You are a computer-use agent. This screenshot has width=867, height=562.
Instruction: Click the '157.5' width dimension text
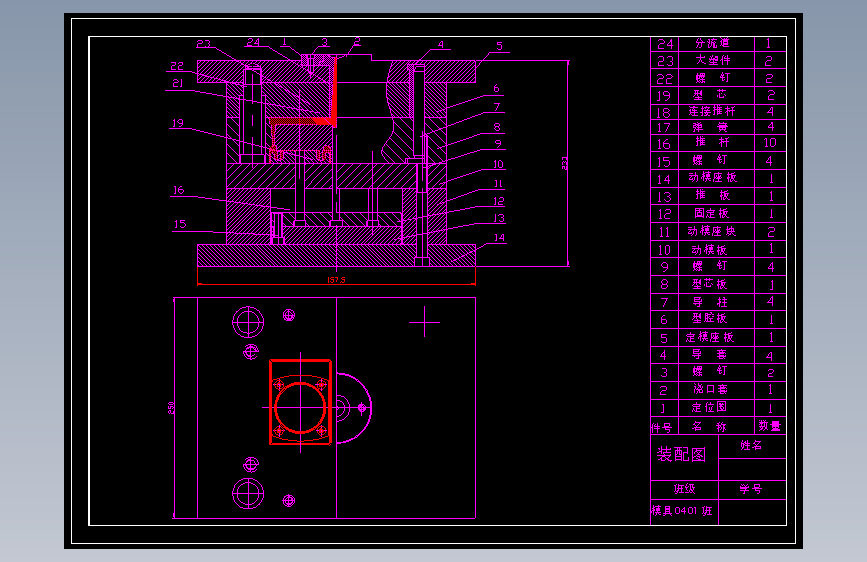(336, 280)
